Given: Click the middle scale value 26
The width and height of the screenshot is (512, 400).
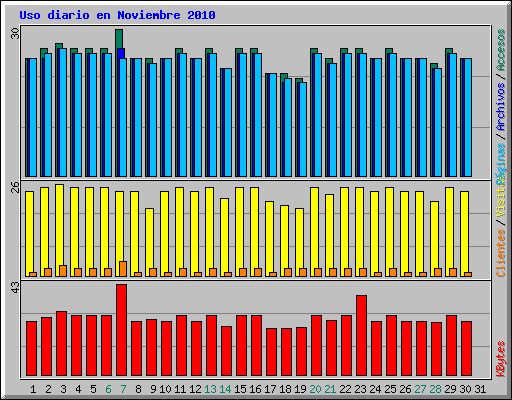Looking at the screenshot, I should tap(15, 187).
